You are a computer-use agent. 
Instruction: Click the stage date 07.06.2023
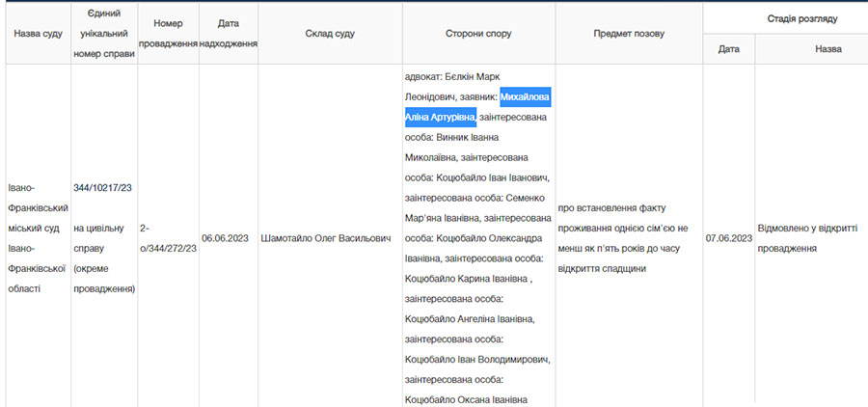[x=728, y=238]
